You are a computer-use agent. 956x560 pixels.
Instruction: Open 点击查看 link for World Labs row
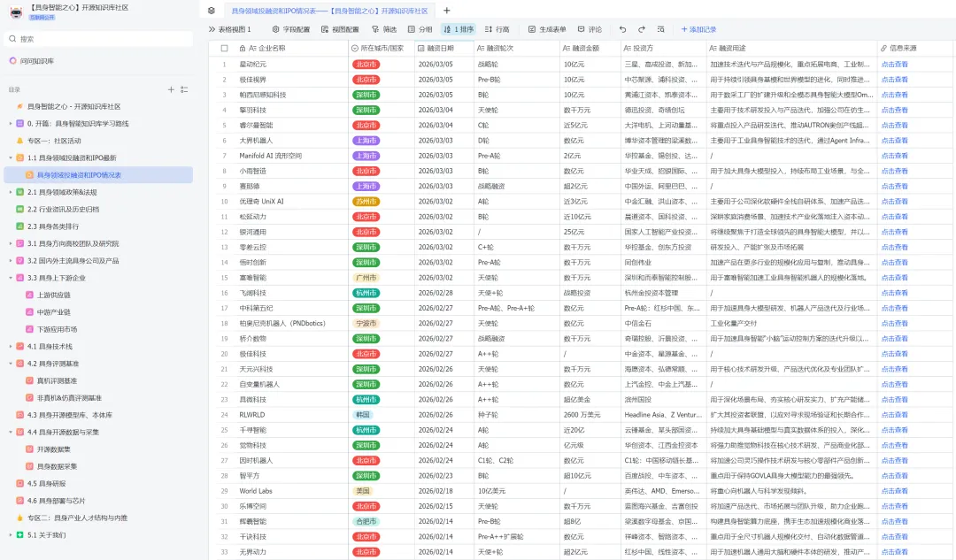coord(894,491)
